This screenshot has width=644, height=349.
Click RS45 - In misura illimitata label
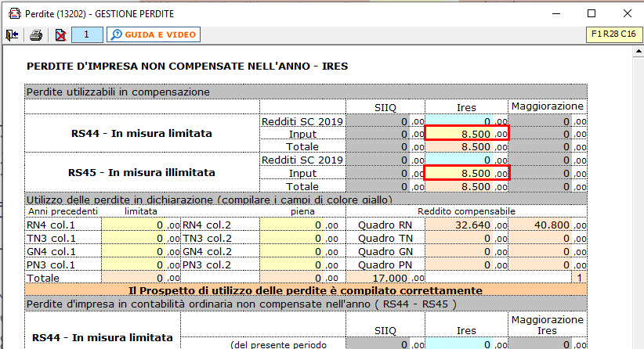(x=142, y=172)
